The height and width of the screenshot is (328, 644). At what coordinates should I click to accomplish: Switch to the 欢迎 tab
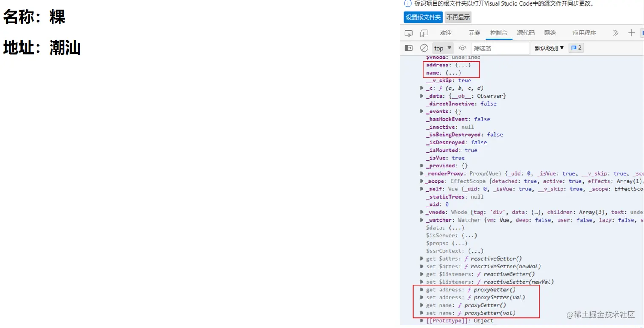point(446,33)
